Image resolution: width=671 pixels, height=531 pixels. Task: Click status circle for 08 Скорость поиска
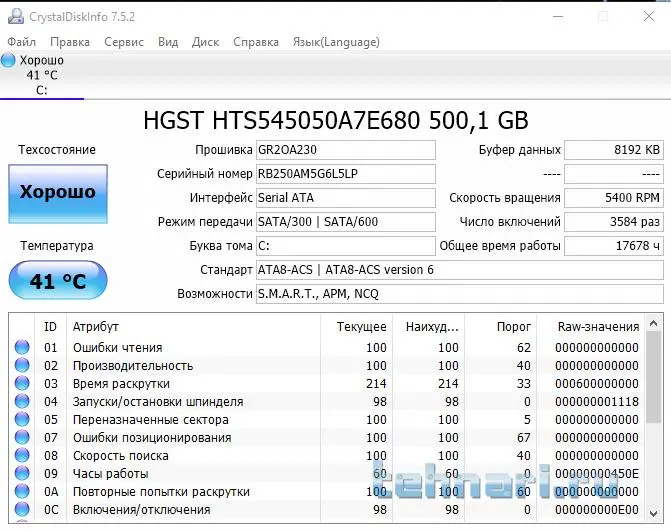[22, 455]
